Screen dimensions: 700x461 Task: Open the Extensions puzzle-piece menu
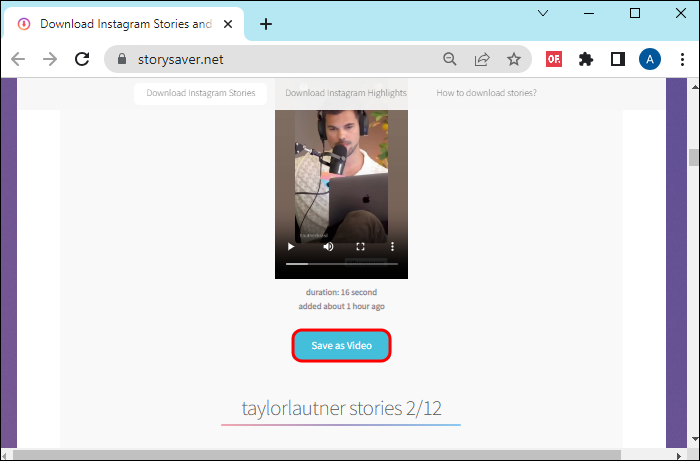[586, 59]
